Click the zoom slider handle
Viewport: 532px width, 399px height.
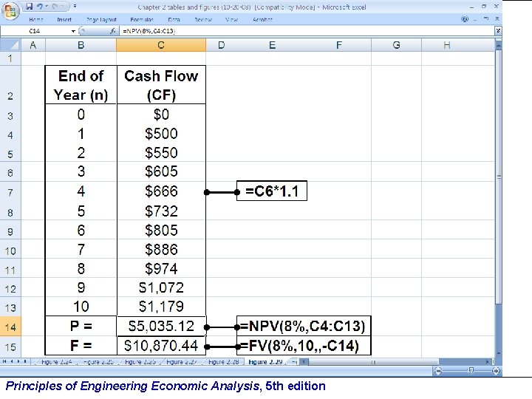pos(471,371)
